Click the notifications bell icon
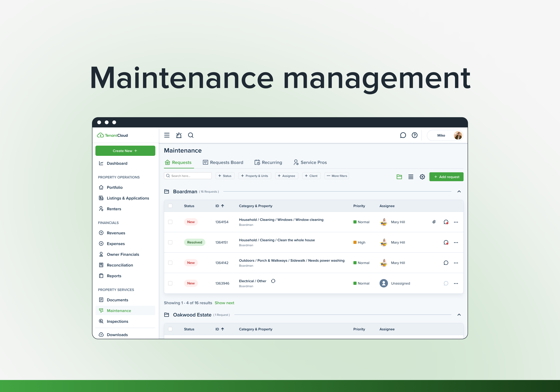The image size is (560, 392). point(179,135)
